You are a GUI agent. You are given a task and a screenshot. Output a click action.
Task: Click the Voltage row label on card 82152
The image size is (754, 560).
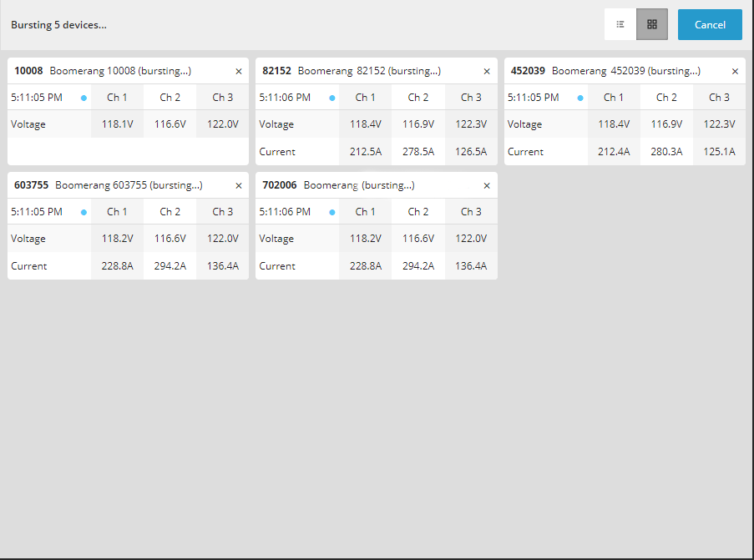pyautogui.click(x=277, y=124)
